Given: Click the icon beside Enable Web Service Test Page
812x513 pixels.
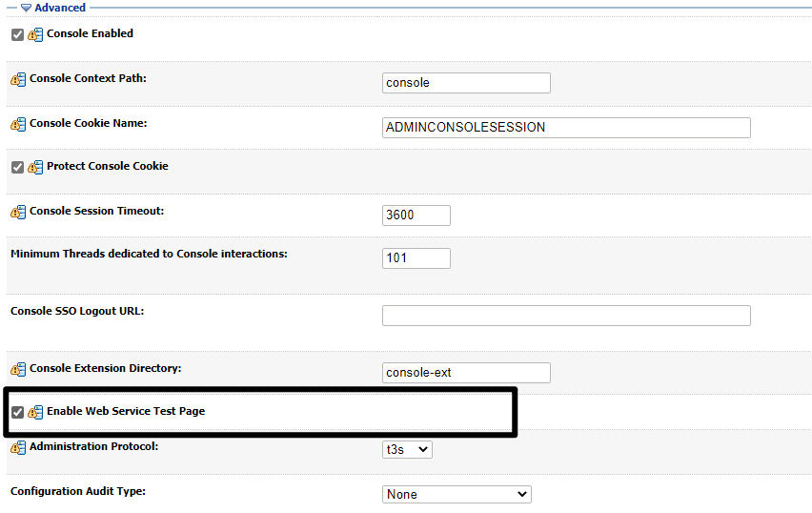Looking at the screenshot, I should coord(35,412).
